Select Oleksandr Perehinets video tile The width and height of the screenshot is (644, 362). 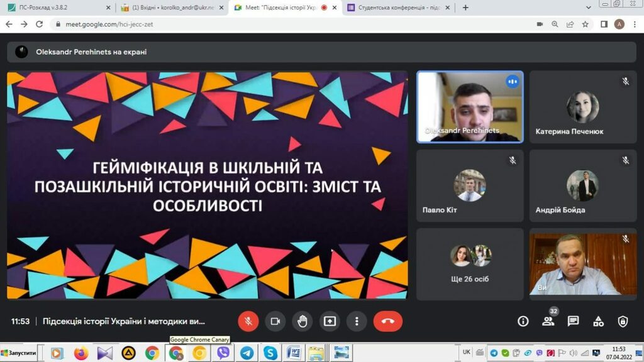click(470, 106)
